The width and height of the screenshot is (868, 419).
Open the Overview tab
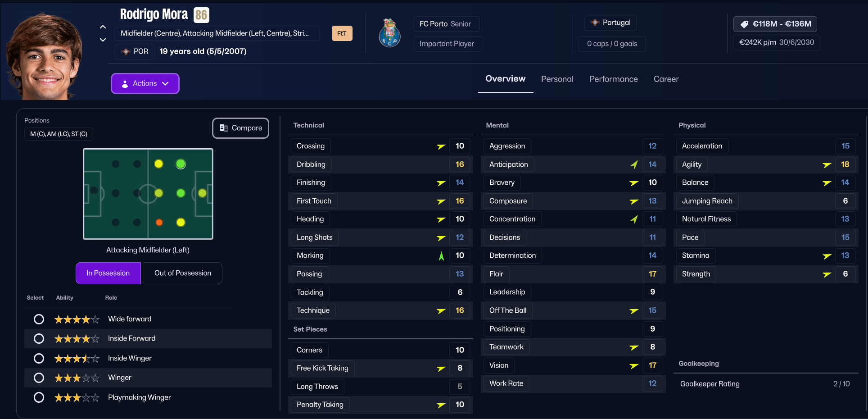click(506, 79)
